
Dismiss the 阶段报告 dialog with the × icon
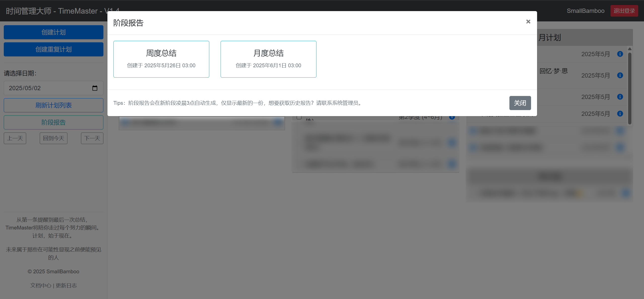coord(528,22)
